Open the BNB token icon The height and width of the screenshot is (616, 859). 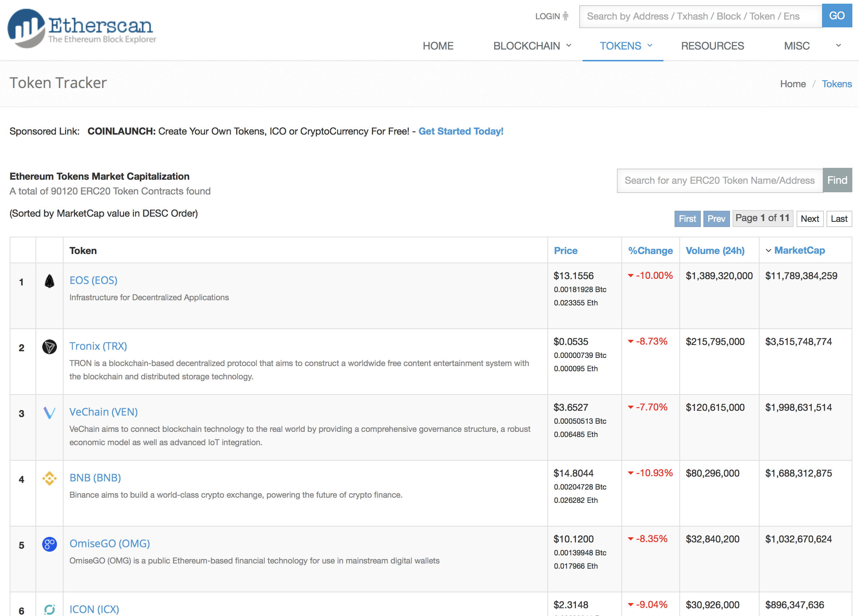tap(50, 478)
